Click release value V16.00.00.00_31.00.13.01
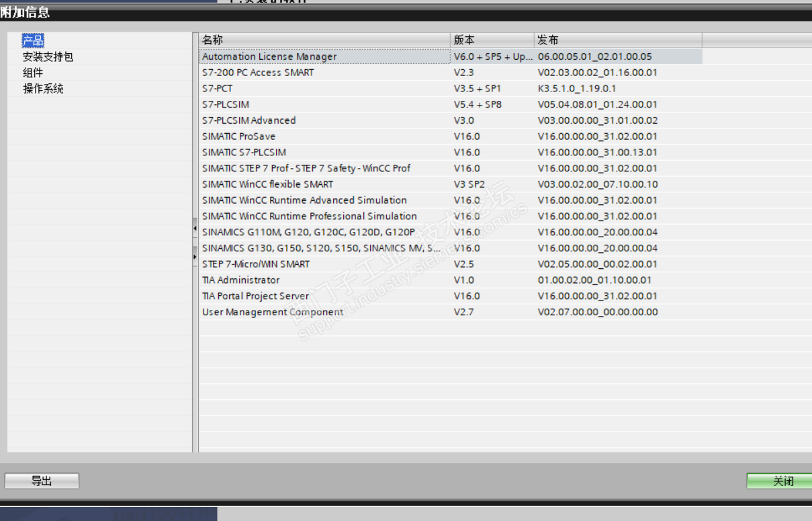 tap(598, 153)
